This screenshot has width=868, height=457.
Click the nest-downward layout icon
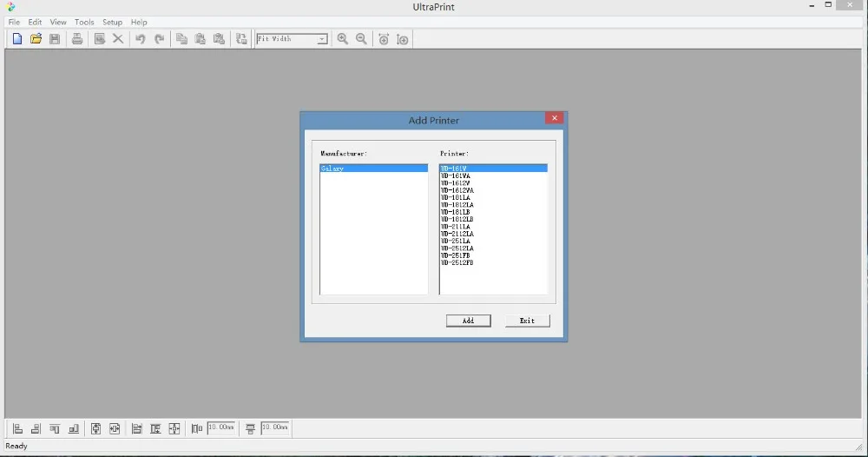tap(155, 428)
